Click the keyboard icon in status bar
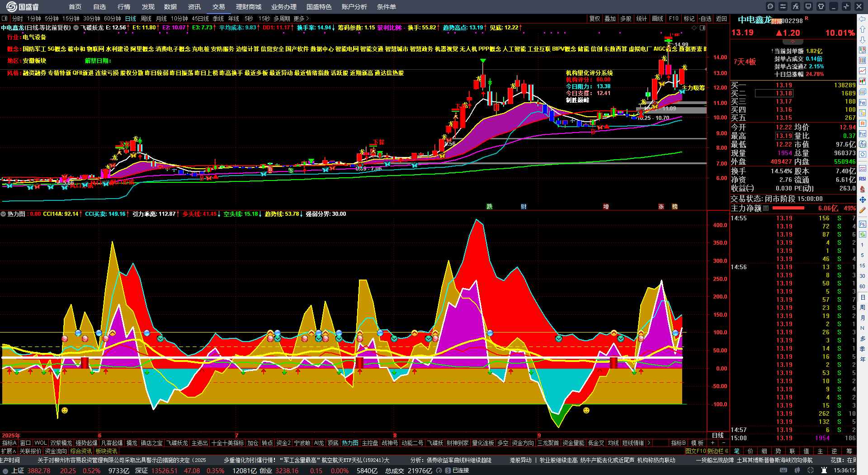 (x=783, y=470)
